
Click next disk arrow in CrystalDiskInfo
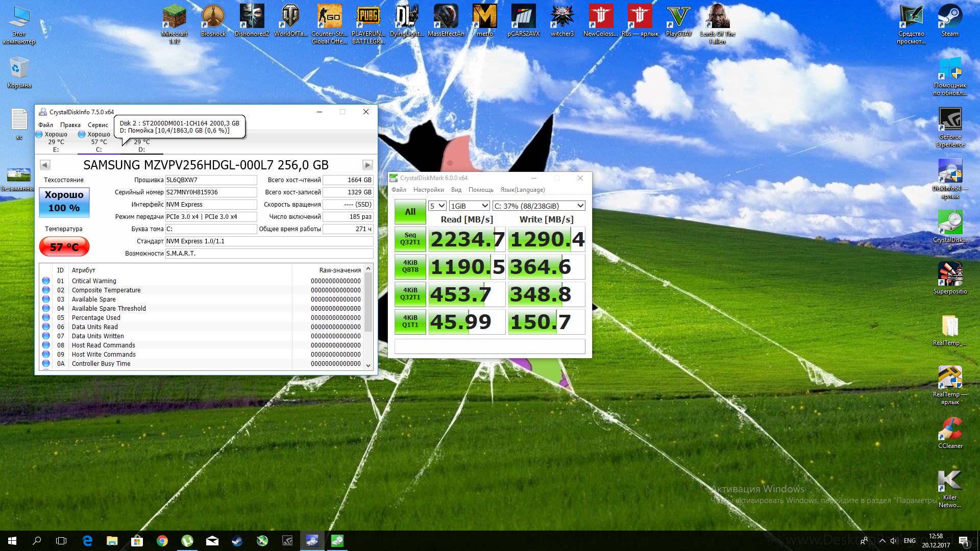(x=367, y=165)
